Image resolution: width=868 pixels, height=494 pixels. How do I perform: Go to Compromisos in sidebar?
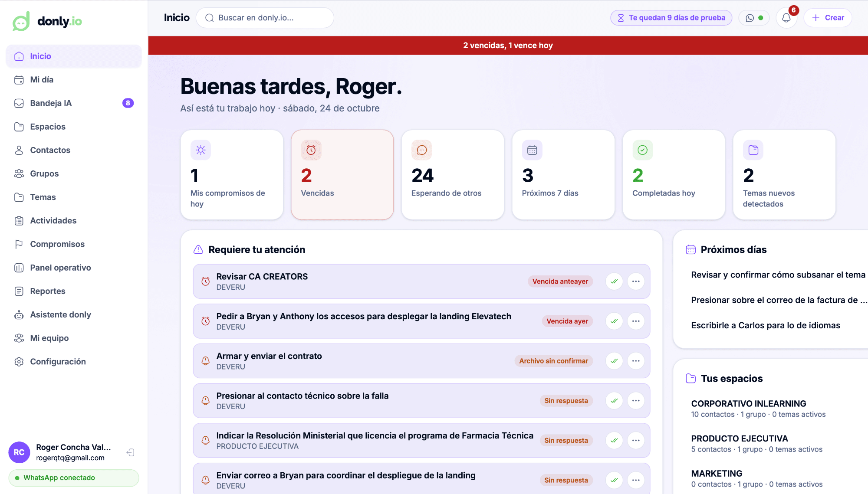[x=74, y=244]
